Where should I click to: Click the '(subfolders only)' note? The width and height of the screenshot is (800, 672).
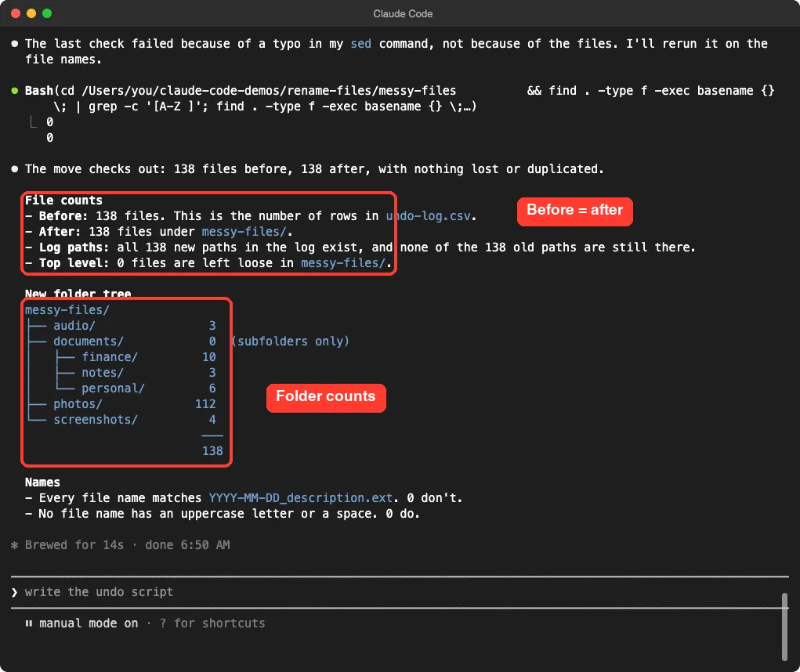point(291,341)
